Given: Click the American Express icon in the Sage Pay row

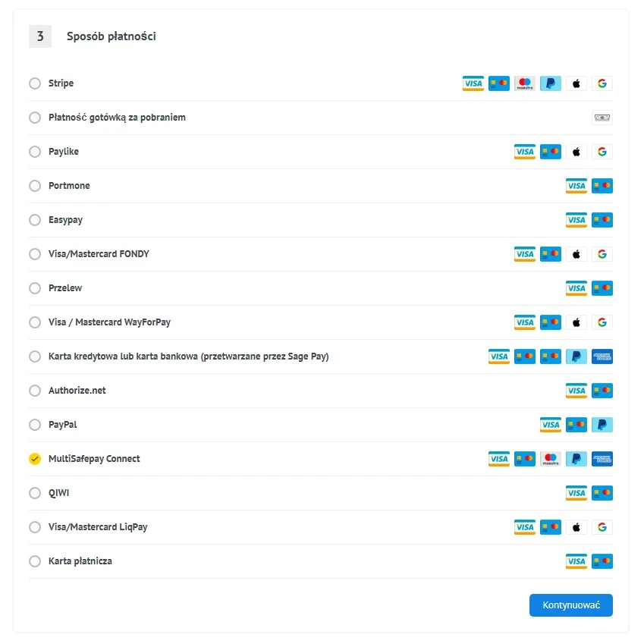Looking at the screenshot, I should (x=602, y=357).
